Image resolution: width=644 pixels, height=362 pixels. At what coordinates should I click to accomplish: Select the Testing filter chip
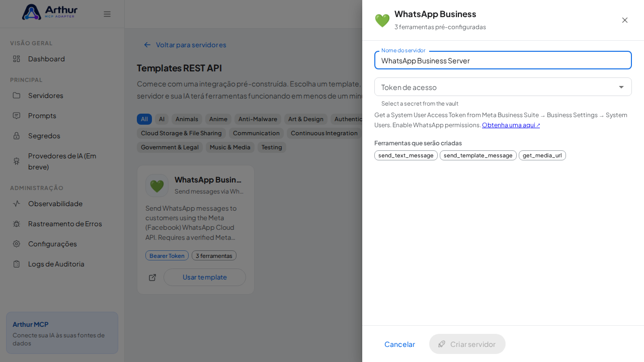pyautogui.click(x=272, y=147)
